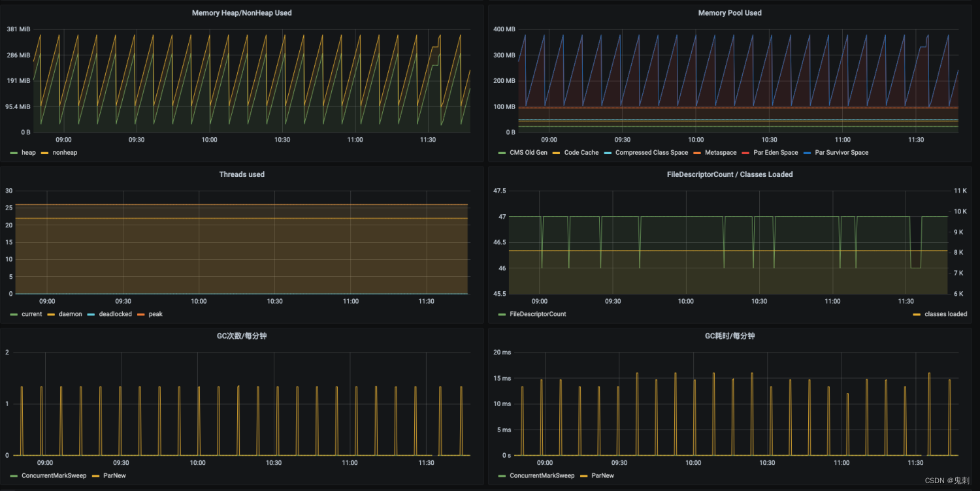Toggle the nonheap series legend label
The image size is (980, 491).
click(x=65, y=153)
